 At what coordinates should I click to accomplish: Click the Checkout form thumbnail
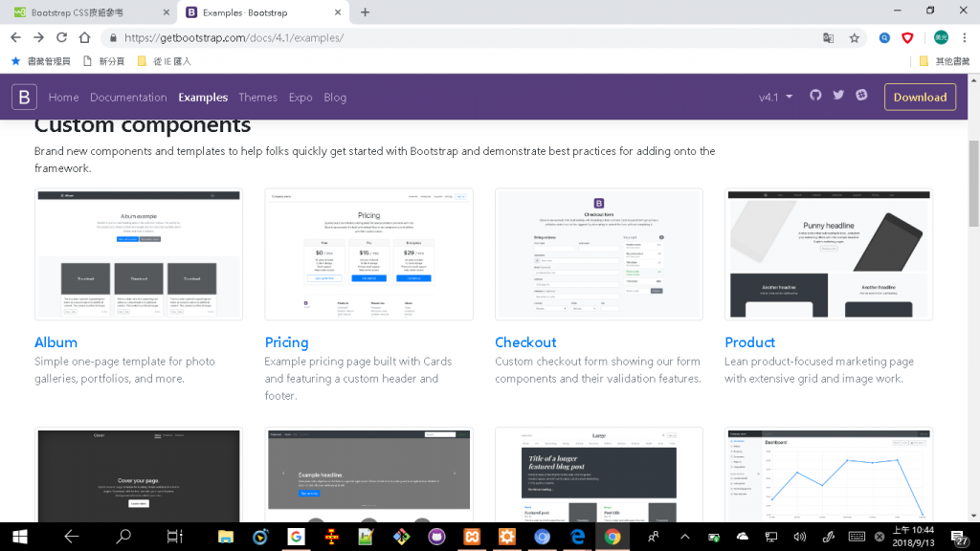tap(599, 254)
